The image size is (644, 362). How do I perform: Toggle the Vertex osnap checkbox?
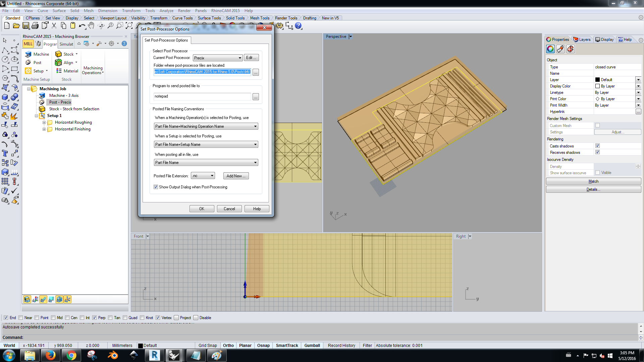158,318
